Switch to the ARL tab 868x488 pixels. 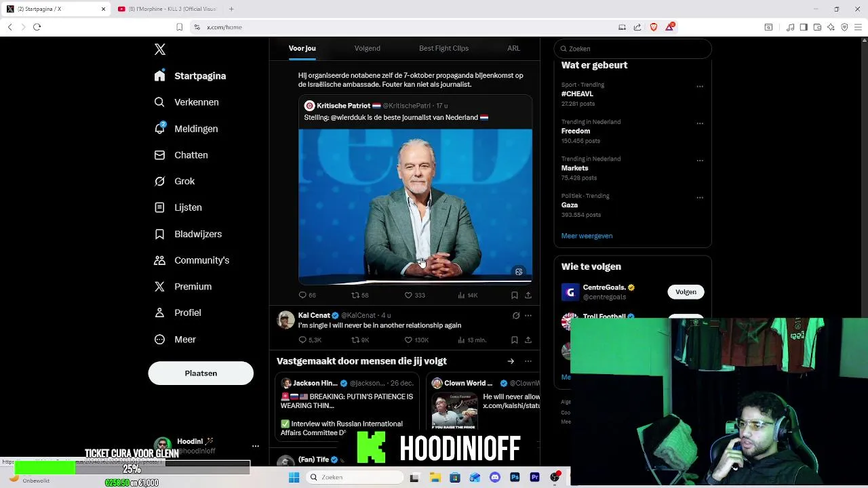(x=513, y=48)
